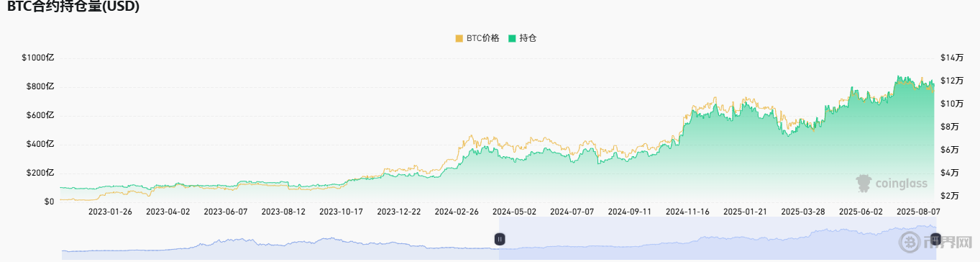Click the $200亿 left axis label
This screenshot has height=262, width=980.
tap(40, 173)
